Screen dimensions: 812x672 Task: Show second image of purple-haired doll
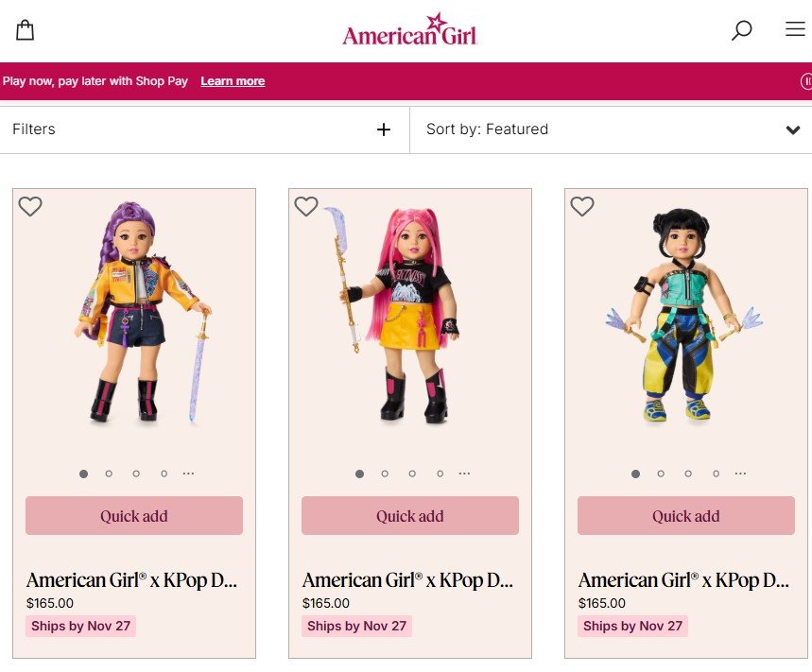109,474
